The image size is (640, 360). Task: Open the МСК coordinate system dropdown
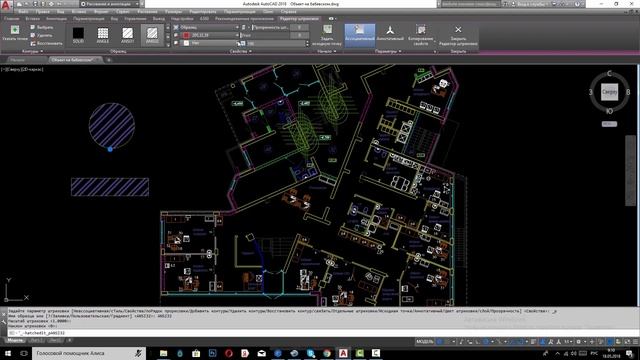point(609,124)
